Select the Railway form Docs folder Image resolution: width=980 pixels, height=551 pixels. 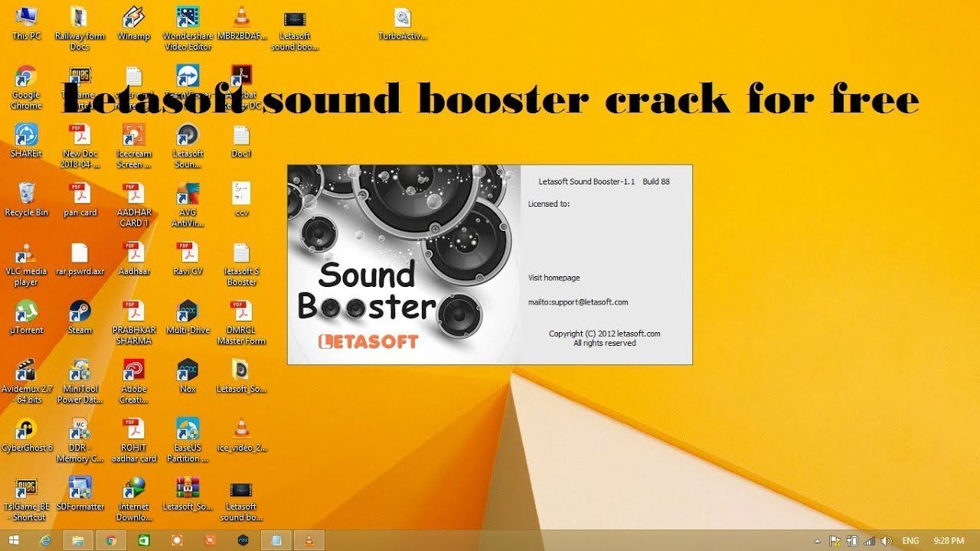click(80, 29)
